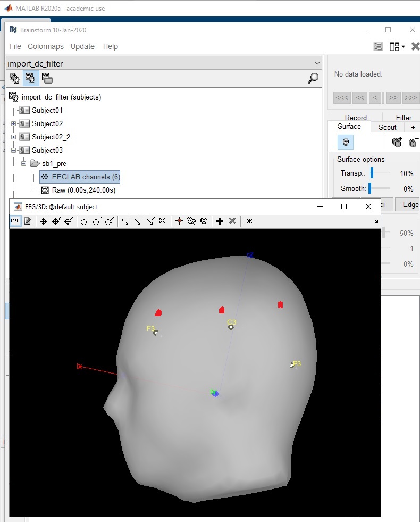
Task: Select the Rotate around Y tool
Action: 97,221
